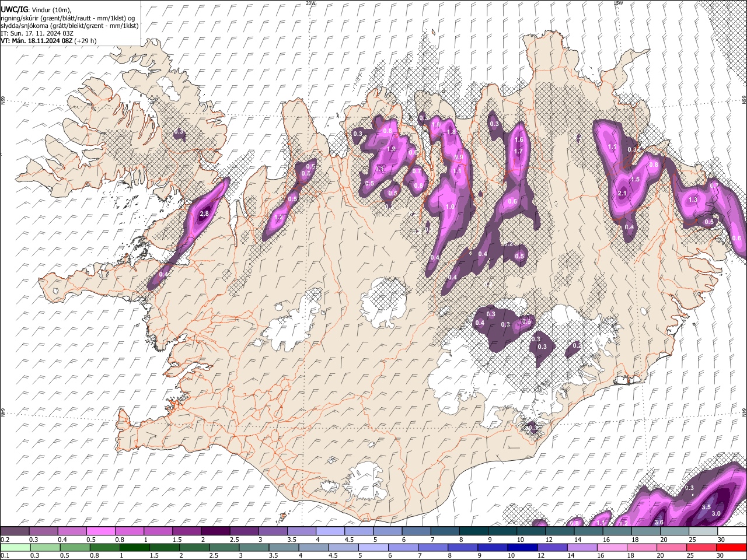Click the '1.6' snowfall value on the map
The image size is (747, 560).
click(519, 140)
